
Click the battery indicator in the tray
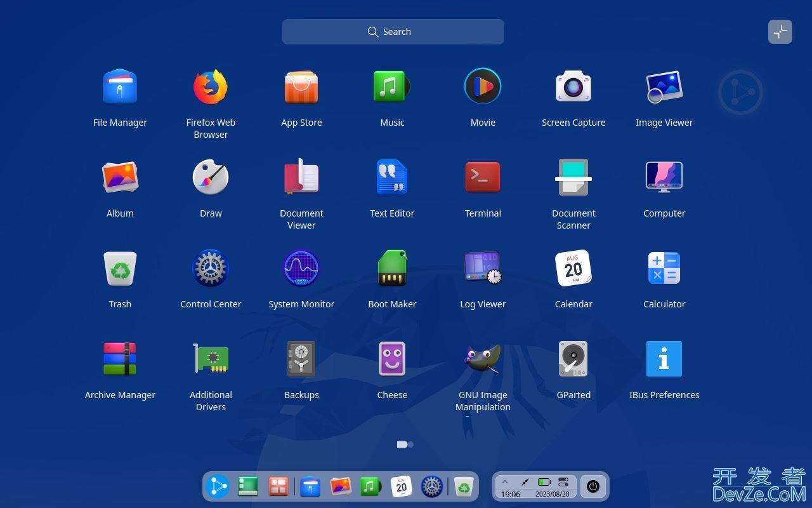tap(544, 483)
